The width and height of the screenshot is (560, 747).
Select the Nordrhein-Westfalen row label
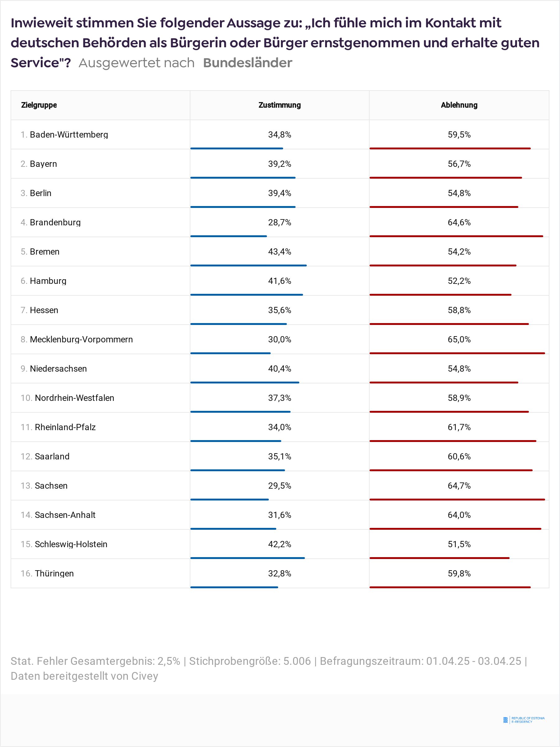[x=74, y=398]
